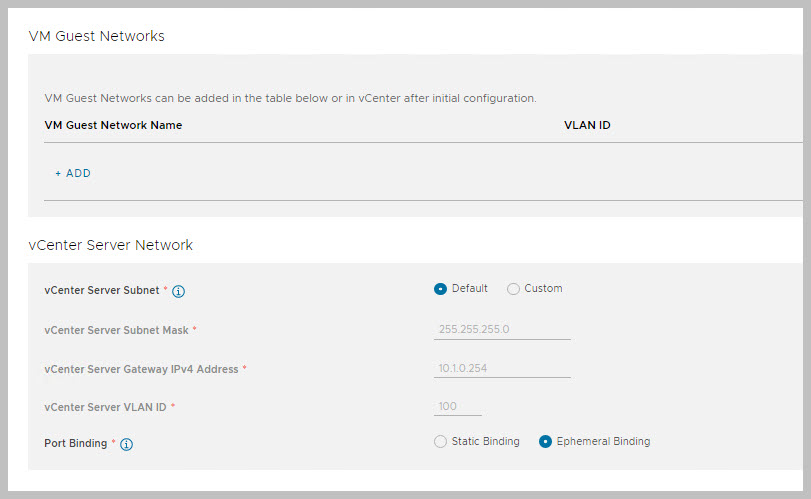Click the vCenter Server VLAN ID label

click(x=105, y=407)
